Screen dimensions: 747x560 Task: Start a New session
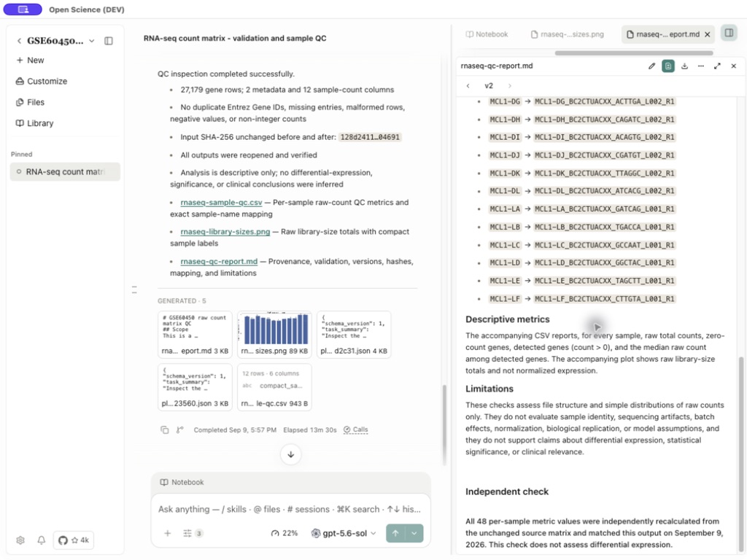30,61
